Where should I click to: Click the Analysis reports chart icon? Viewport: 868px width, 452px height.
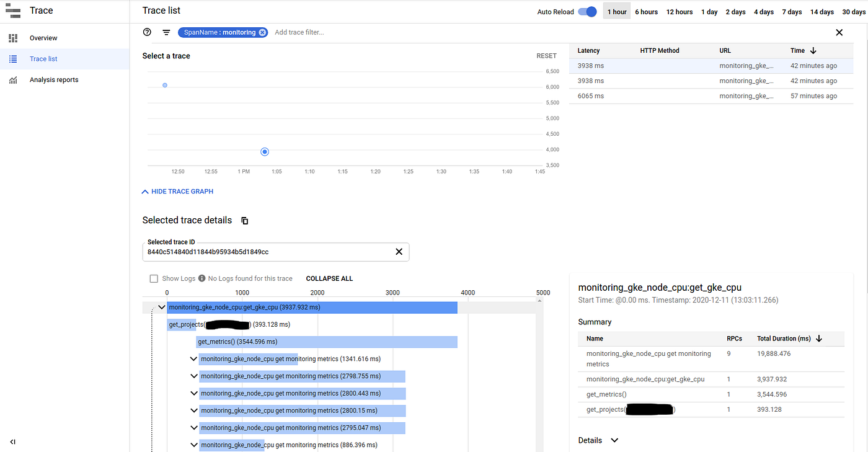click(13, 80)
